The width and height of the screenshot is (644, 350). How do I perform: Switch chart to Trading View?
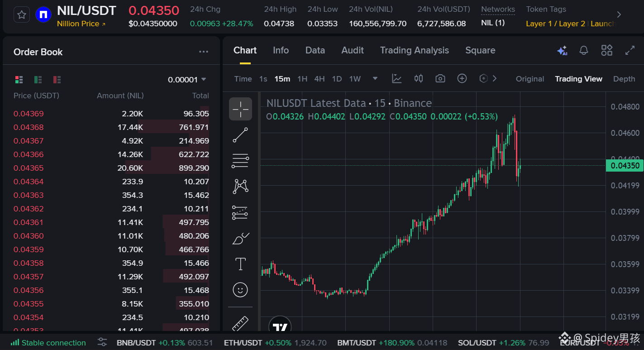[x=578, y=79]
